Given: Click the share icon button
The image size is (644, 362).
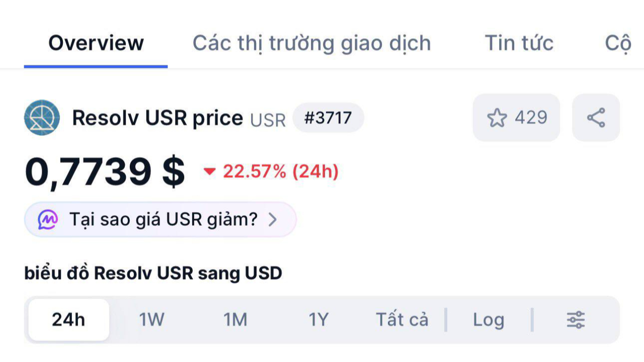Looking at the screenshot, I should coord(596,118).
